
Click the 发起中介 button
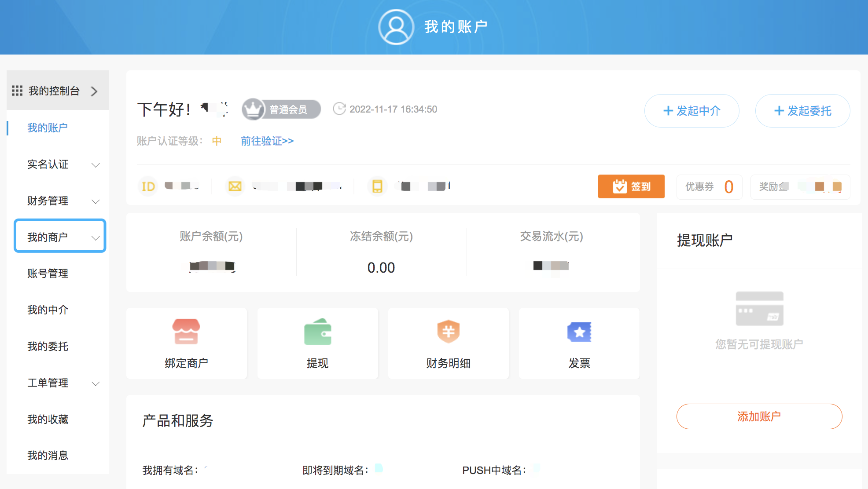click(691, 111)
